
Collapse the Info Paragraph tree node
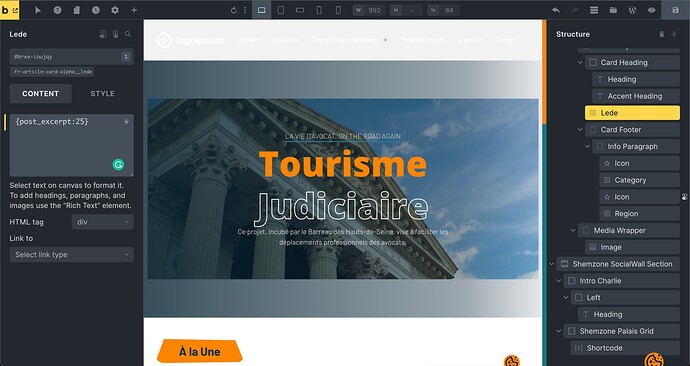click(x=587, y=146)
